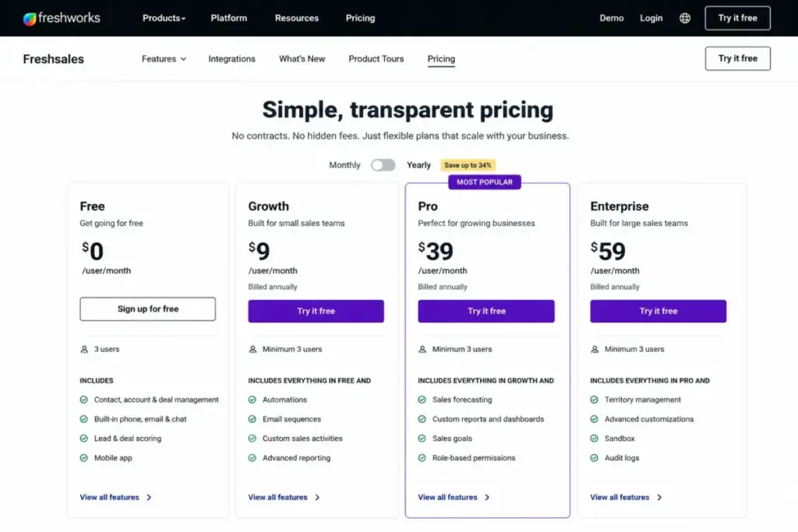This screenshot has width=798, height=532.
Task: Click the user icon in the Enterprise plan
Action: (595, 350)
